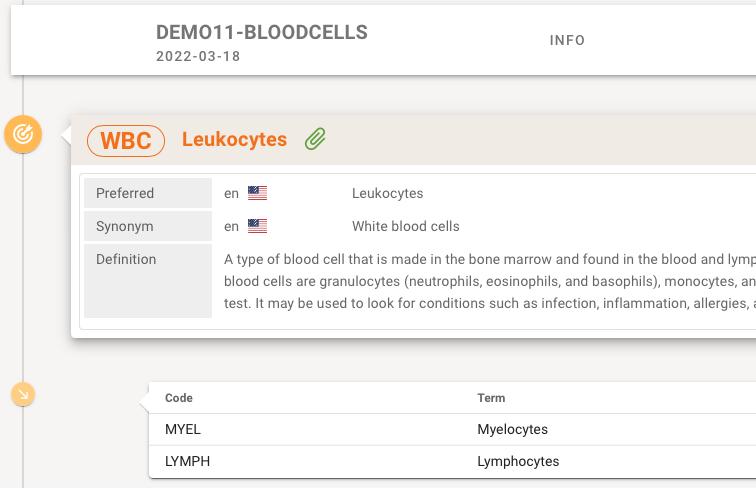Open the INFO tab
Viewport: 756px width, 488px height.
click(x=567, y=41)
